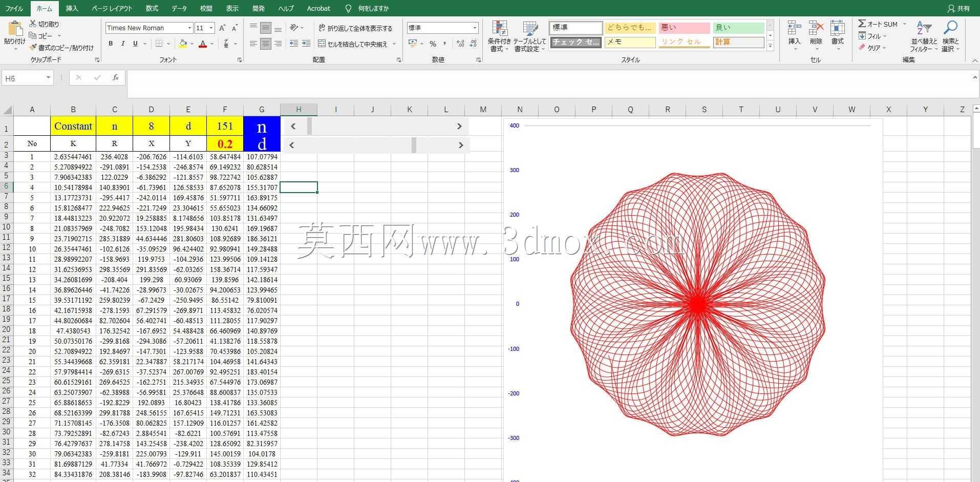
Task: Decrease font size with the smaller A icon
Action: point(235,28)
